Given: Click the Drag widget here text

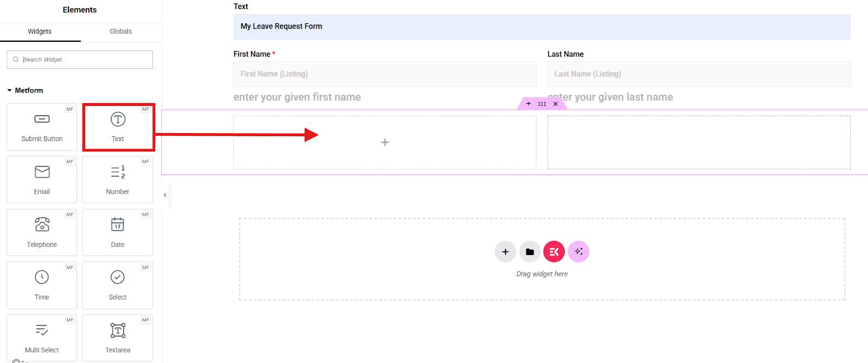Looking at the screenshot, I should coord(542,274).
